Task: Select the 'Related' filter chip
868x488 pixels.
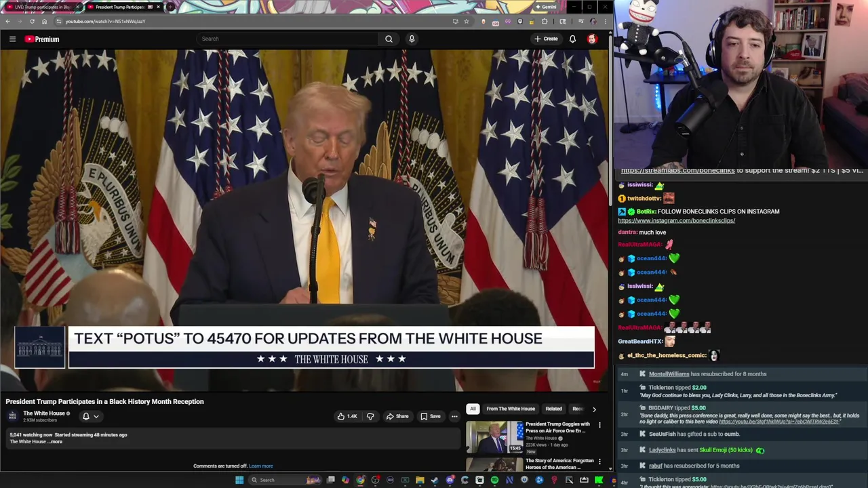Action: pos(553,409)
